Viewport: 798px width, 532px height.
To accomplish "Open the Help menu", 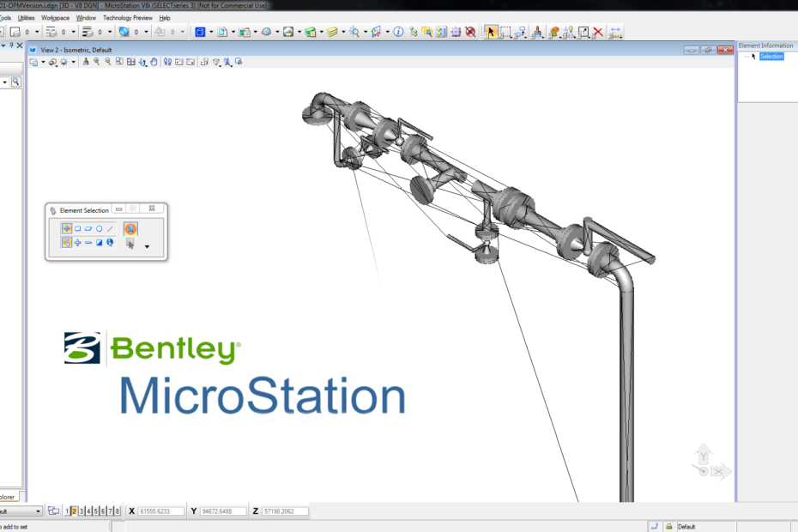I will pyautogui.click(x=165, y=18).
